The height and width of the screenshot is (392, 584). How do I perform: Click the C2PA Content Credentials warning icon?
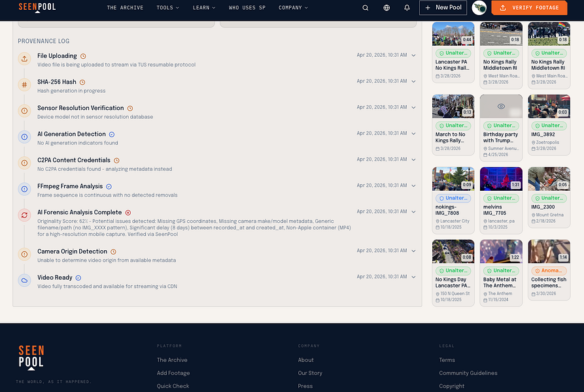click(24, 163)
